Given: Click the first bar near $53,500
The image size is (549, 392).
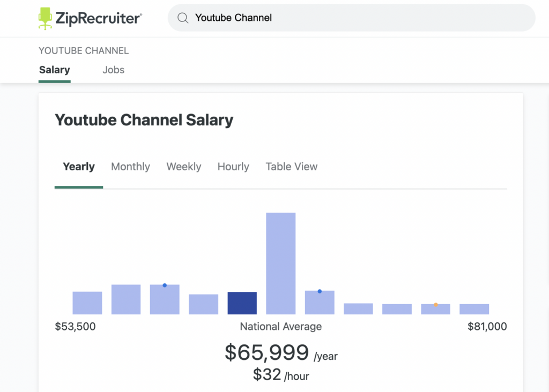Looking at the screenshot, I should pos(87,303).
